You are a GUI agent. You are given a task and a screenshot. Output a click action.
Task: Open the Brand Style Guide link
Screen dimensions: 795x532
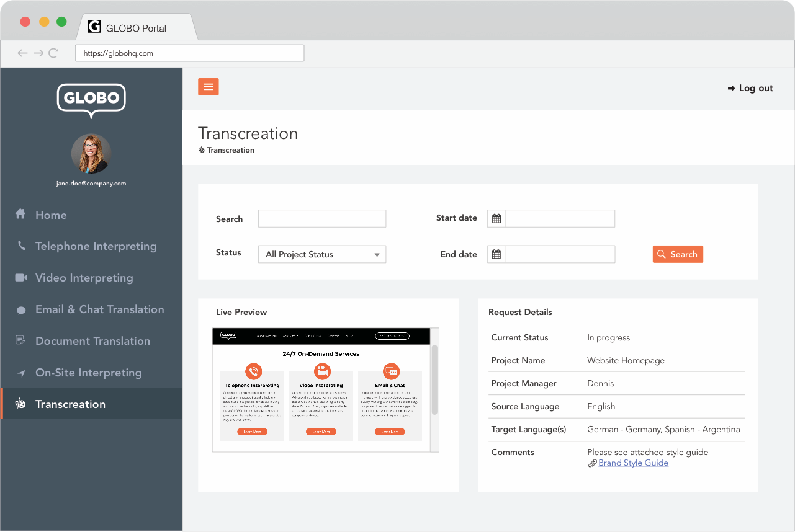pyautogui.click(x=633, y=463)
